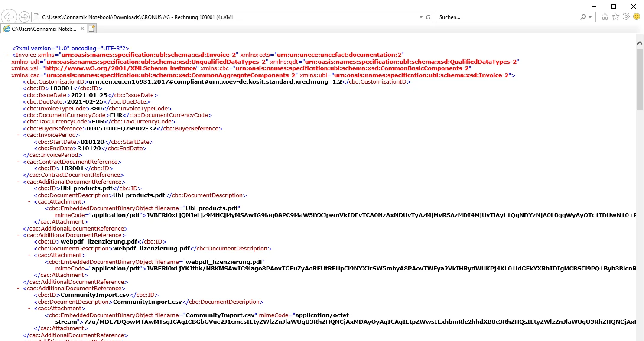Open a new tab with the blank tab button

92,29
